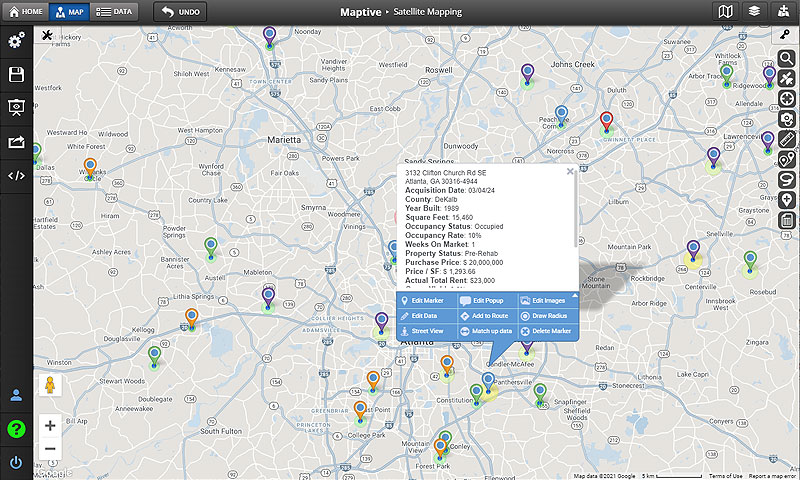
Task: Click the green help question mark
Action: [16, 429]
